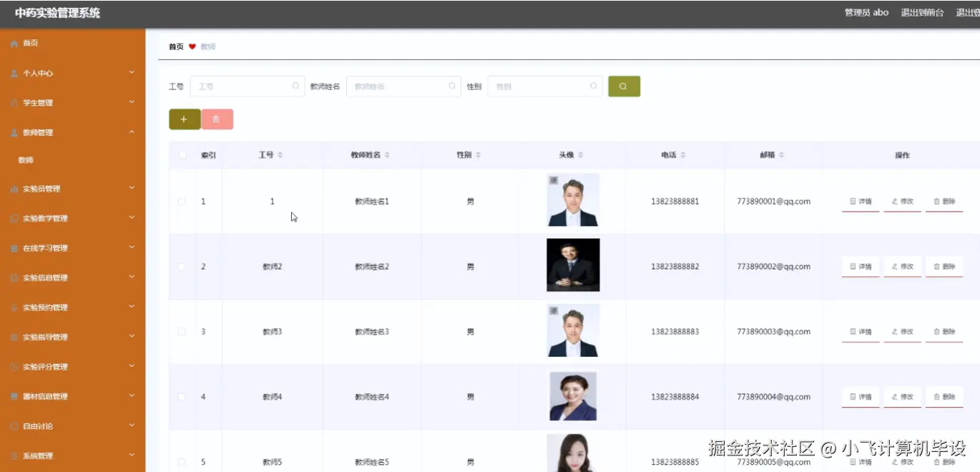Open the 首页 sidebar menu item
The image size is (980, 472).
pos(73,44)
